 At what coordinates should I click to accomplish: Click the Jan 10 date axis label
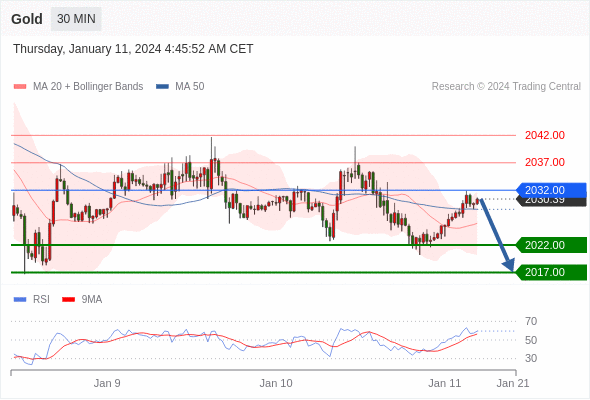pyautogui.click(x=276, y=383)
